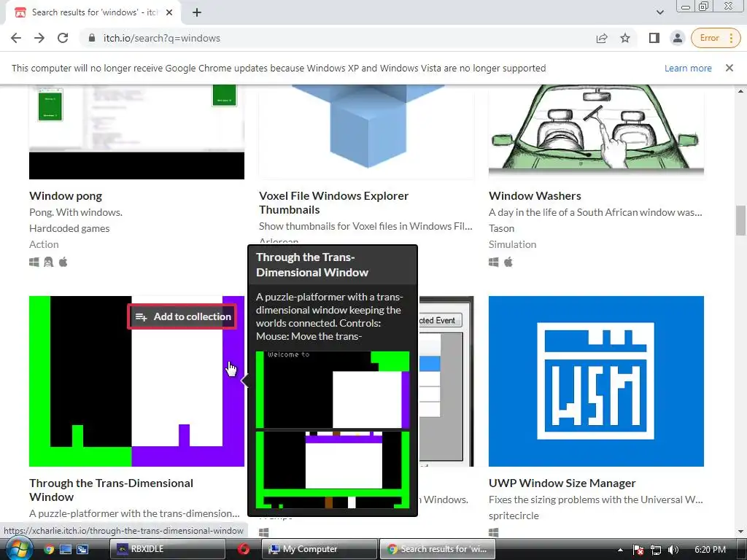Open the Chrome side panel
Image resolution: width=747 pixels, height=560 pixels.
point(654,38)
